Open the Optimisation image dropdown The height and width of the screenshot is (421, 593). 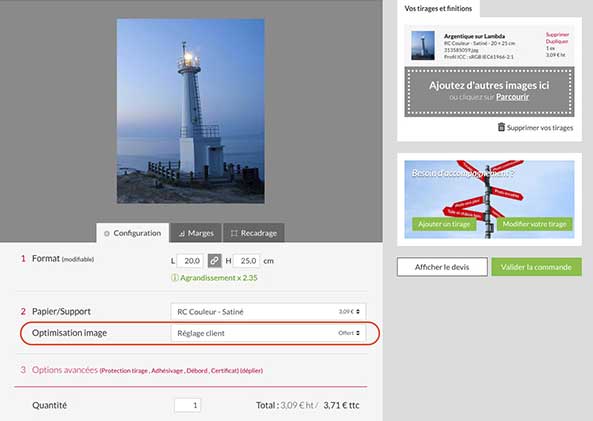tap(268, 333)
